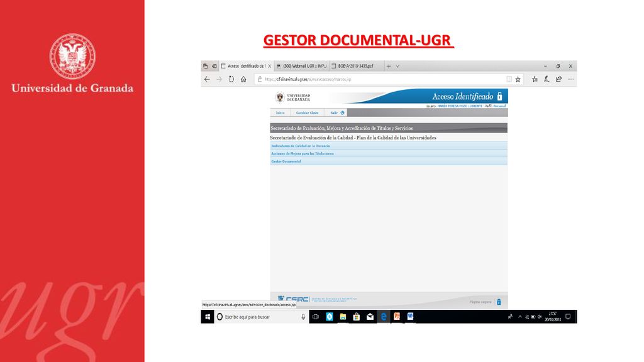
Task: Open the volume control in system tray
Action: (x=539, y=317)
